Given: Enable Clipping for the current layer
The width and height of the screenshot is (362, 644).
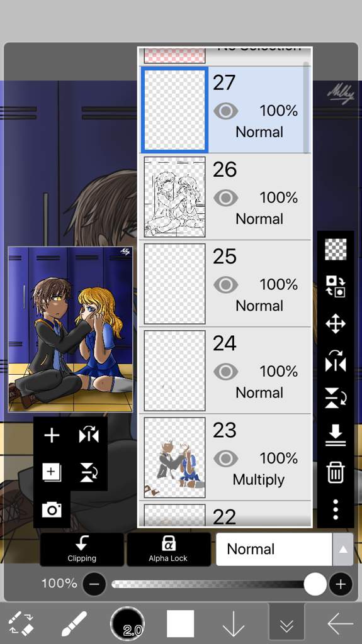Looking at the screenshot, I should click(x=82, y=549).
